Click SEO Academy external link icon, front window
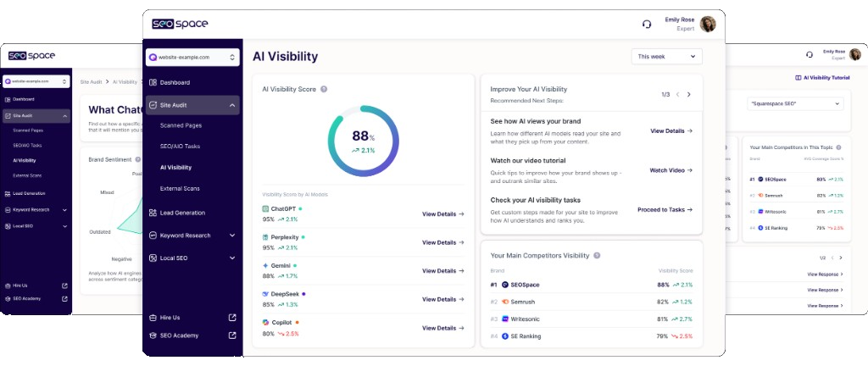The image size is (868, 366). (232, 335)
